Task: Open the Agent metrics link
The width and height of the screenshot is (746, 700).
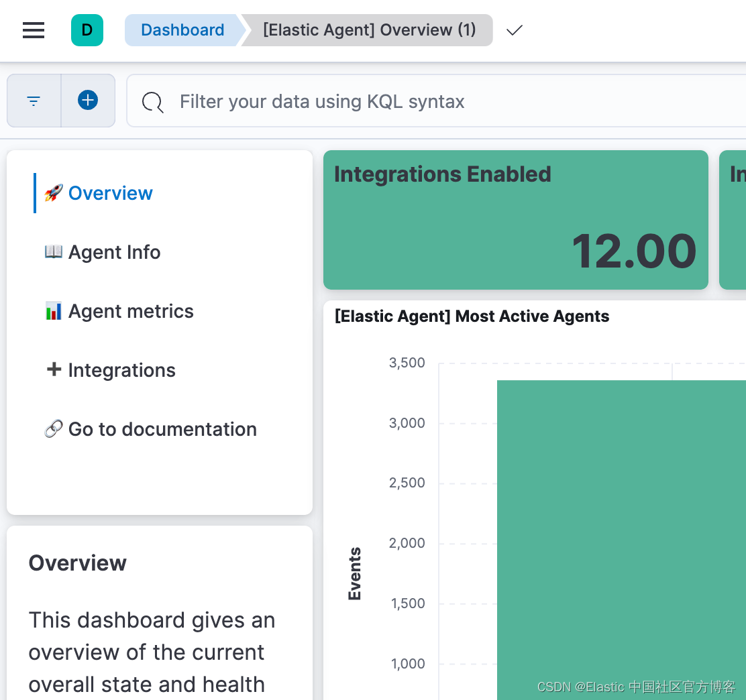Action: [131, 311]
